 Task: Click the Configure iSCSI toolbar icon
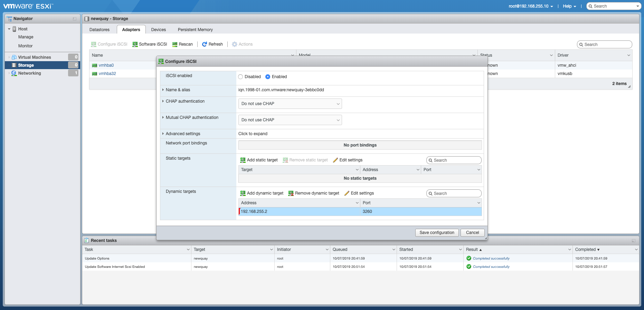[x=94, y=44]
